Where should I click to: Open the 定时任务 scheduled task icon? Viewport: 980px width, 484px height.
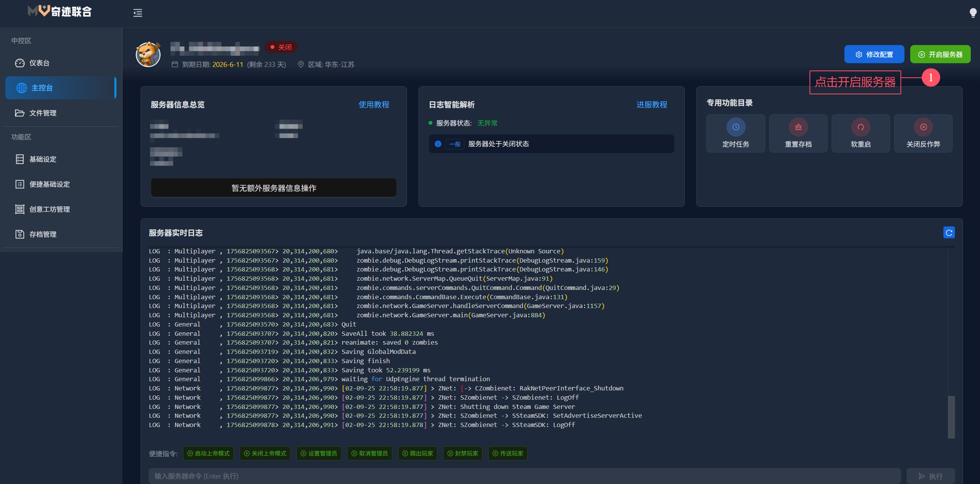tap(735, 127)
